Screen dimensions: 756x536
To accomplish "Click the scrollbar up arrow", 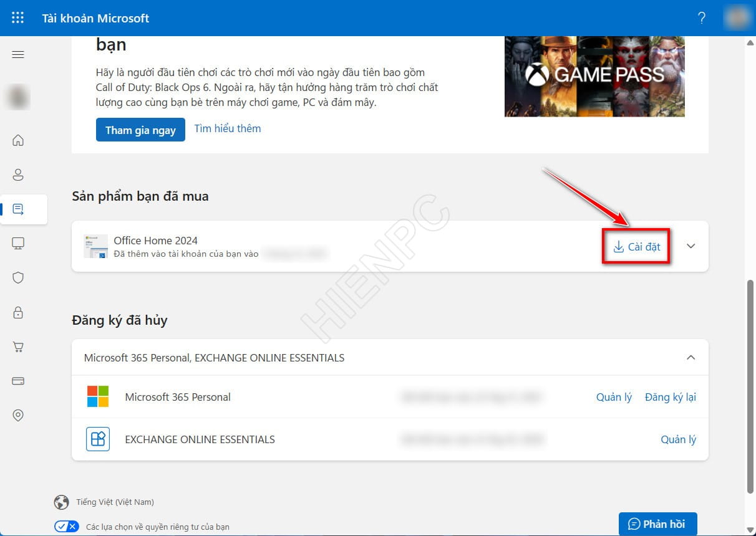I will [x=750, y=42].
